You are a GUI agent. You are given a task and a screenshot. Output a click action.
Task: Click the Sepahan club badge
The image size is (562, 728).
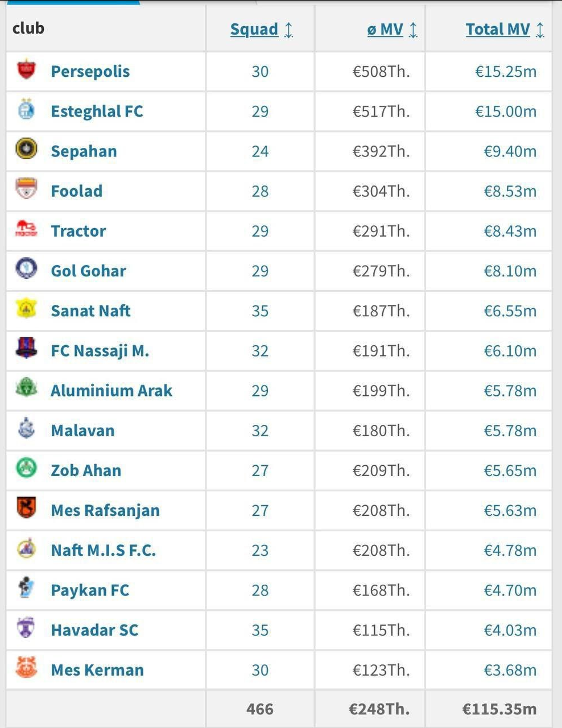[25, 151]
